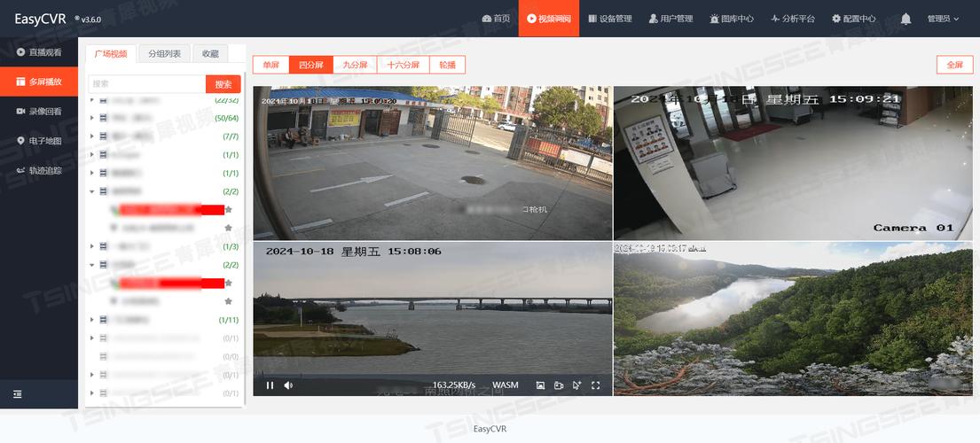Image resolution: width=980 pixels, height=443 pixels.
Task: Go to the 首页 home page
Action: tap(497, 19)
